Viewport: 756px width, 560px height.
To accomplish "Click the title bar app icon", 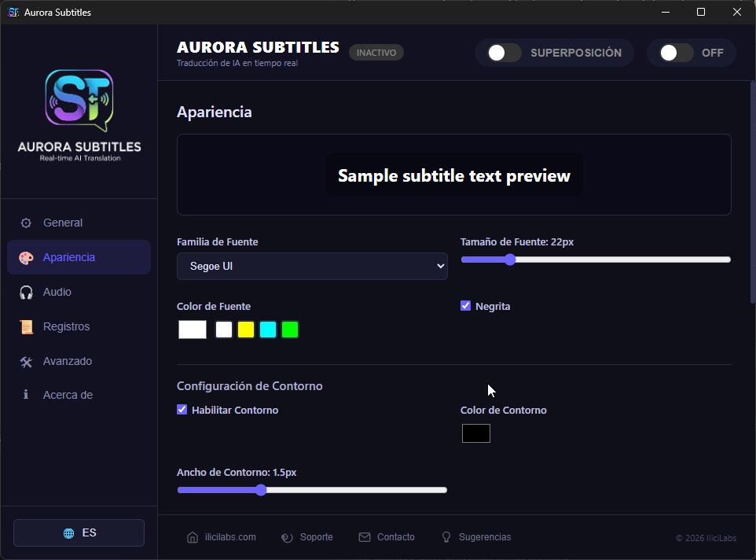I will pyautogui.click(x=13, y=12).
